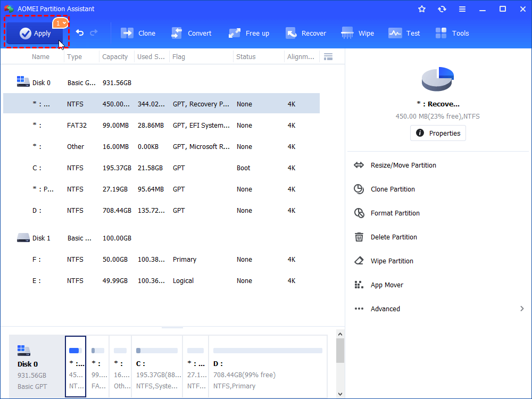Click the Clone Partition icon
The width and height of the screenshot is (532, 399).
pyautogui.click(x=359, y=189)
